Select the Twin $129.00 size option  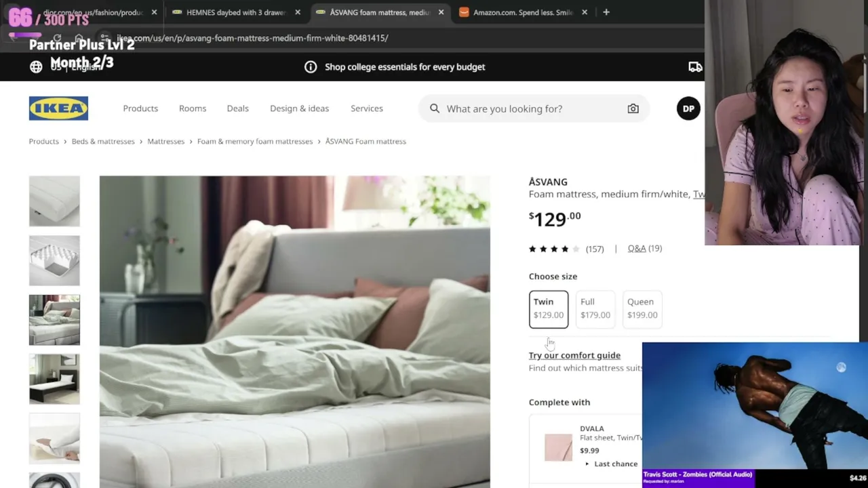pyautogui.click(x=549, y=308)
